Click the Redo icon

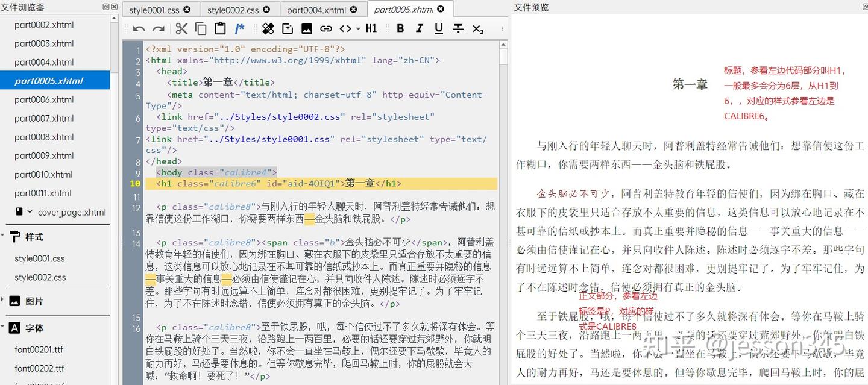click(x=158, y=28)
